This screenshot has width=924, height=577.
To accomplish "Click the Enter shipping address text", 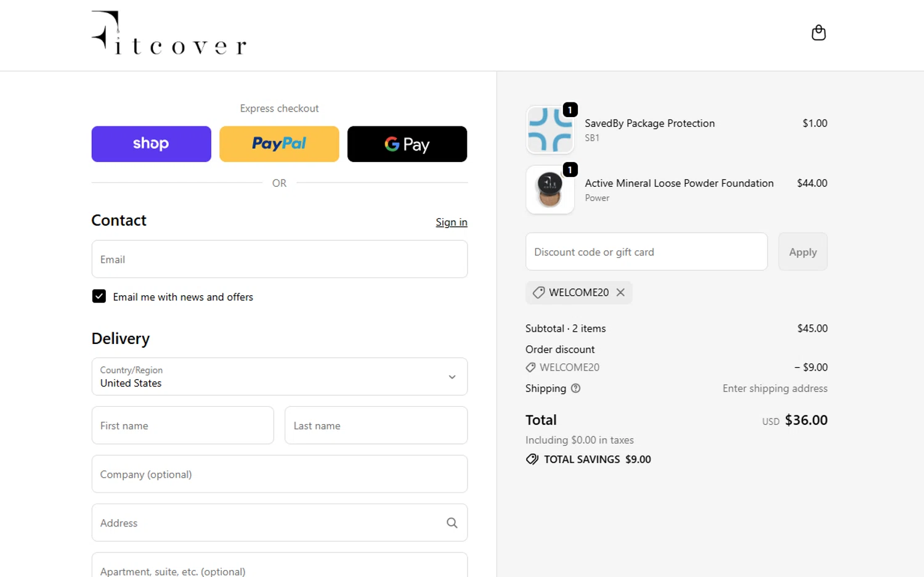I will tap(775, 388).
